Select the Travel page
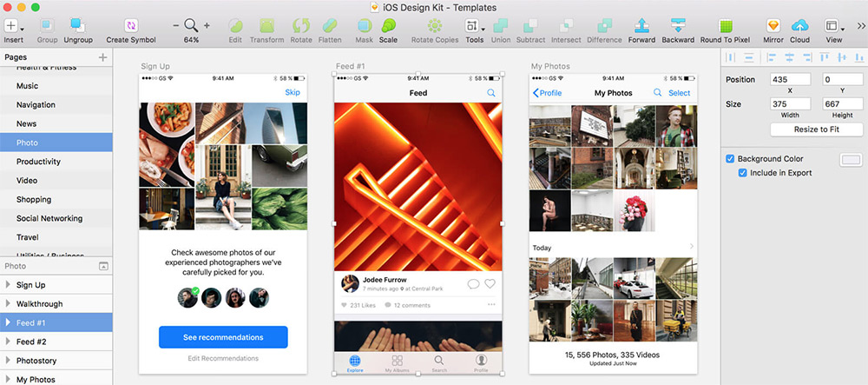 56,237
